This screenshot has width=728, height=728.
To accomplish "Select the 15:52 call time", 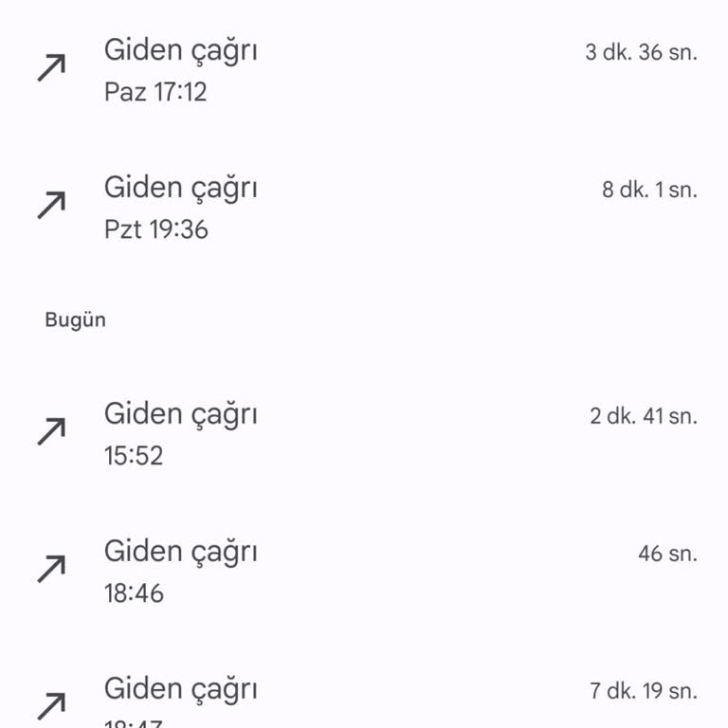I will (134, 456).
